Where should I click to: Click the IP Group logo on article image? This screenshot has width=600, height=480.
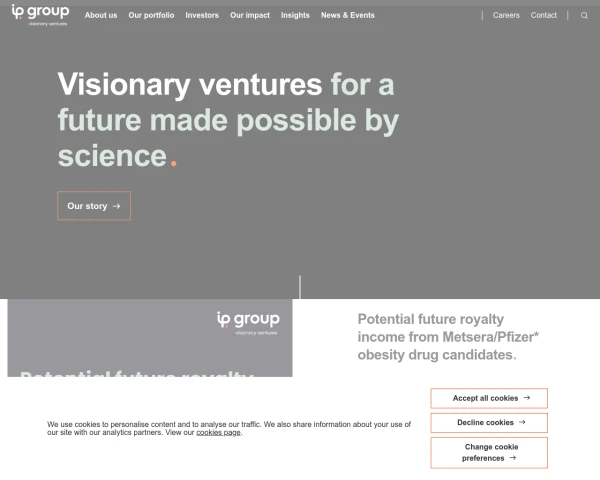[247, 321]
